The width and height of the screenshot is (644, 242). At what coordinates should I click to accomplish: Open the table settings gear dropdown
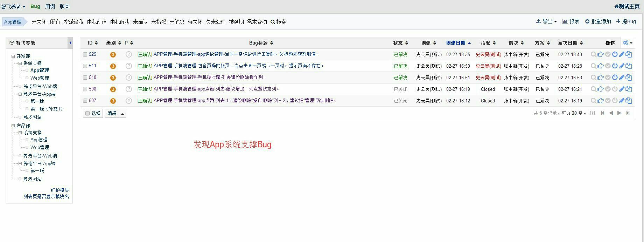628,43
